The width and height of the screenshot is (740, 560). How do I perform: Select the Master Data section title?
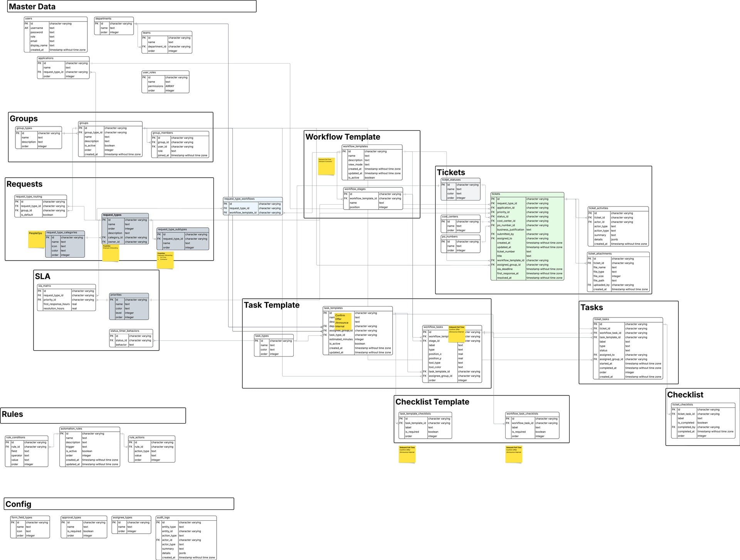32,7
